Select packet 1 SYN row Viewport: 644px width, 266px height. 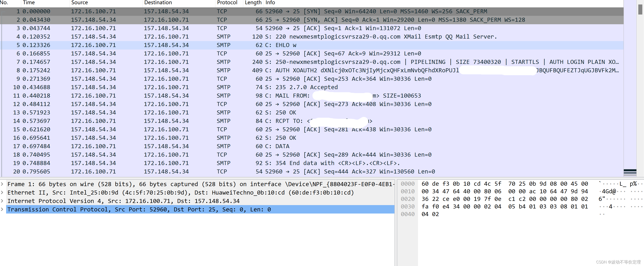(312, 12)
